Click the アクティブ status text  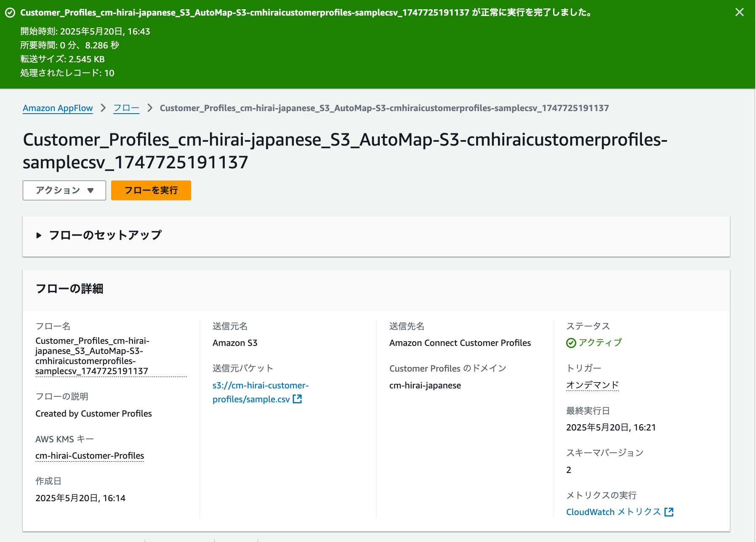pyautogui.click(x=600, y=343)
